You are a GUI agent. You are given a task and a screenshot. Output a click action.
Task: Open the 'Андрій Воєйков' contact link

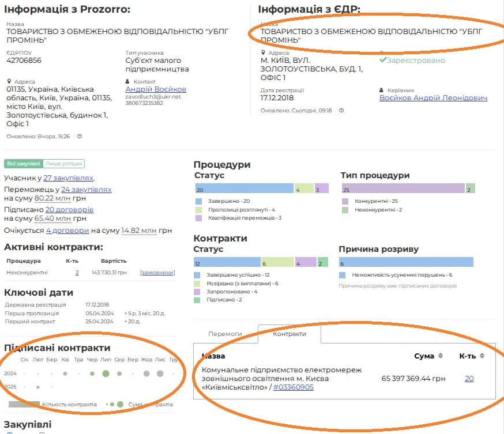(156, 89)
